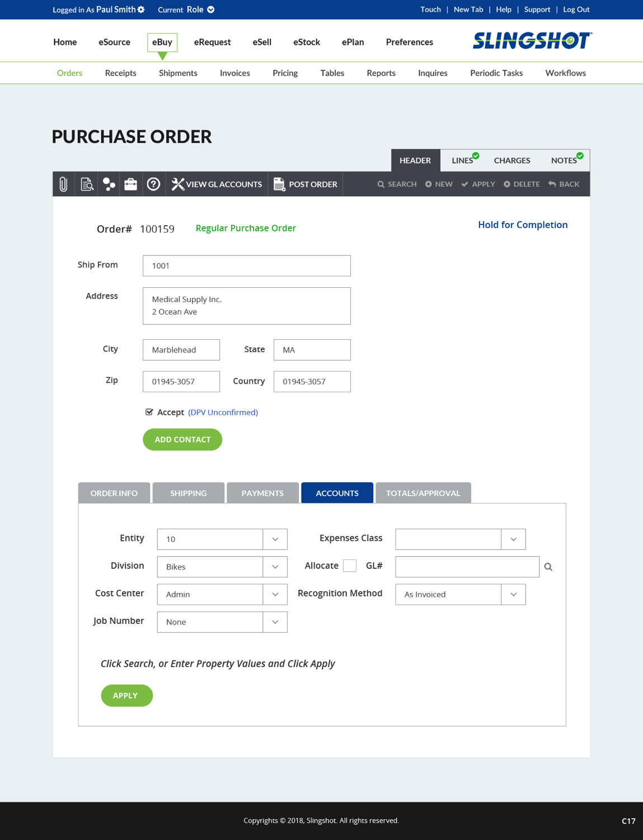
Task: Open View GL Accounts tool
Action: point(217,184)
